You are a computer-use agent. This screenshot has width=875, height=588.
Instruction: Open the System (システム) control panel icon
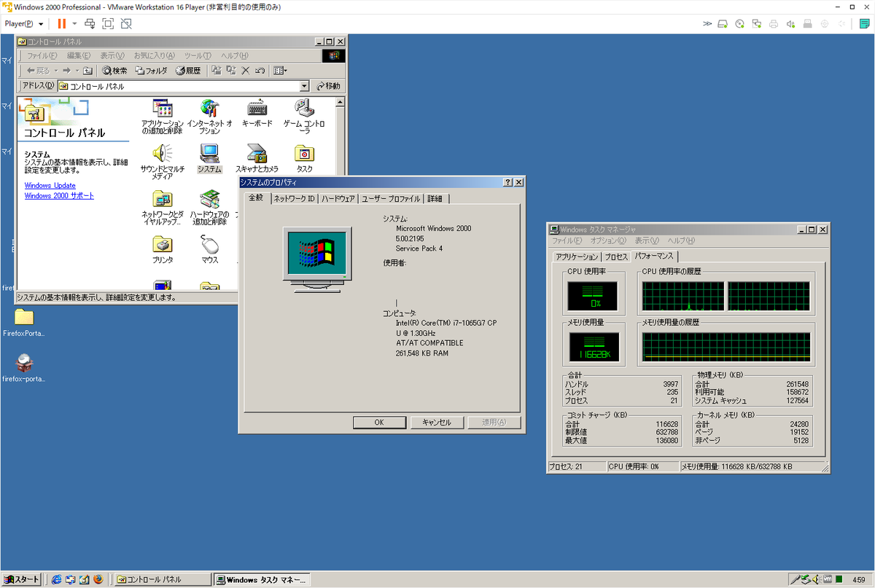(209, 158)
